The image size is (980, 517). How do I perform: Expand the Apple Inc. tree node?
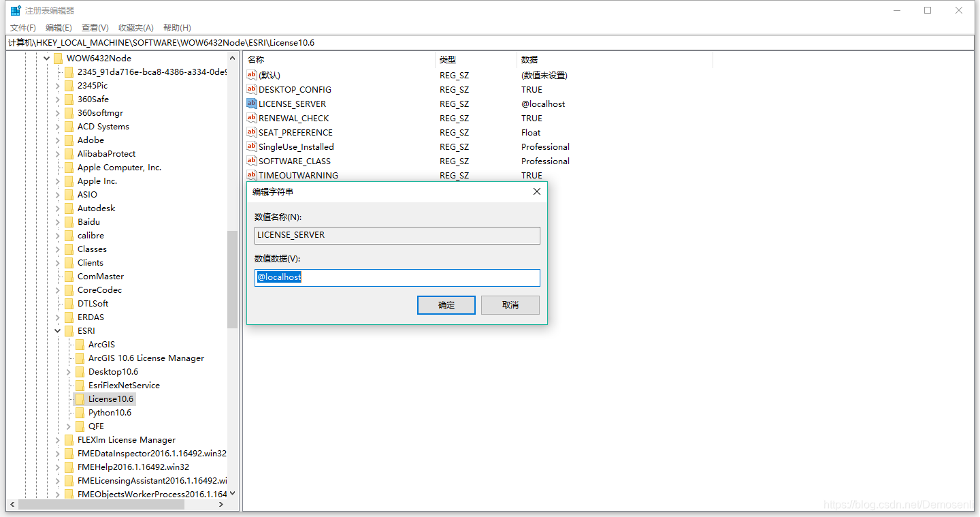pyautogui.click(x=57, y=181)
